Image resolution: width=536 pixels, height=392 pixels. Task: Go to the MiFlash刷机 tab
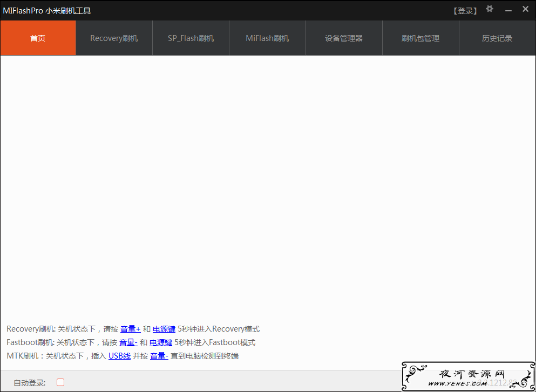pos(267,38)
